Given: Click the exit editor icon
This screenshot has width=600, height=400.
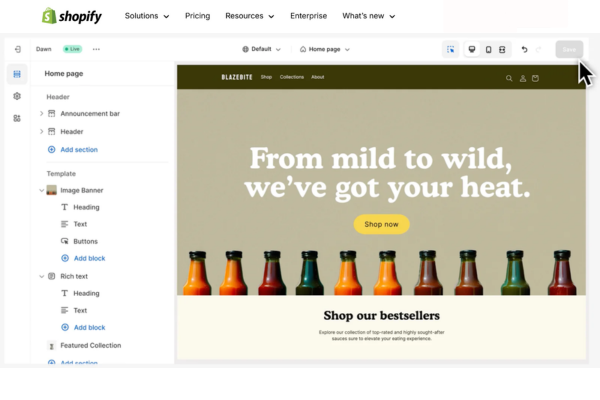Looking at the screenshot, I should click(x=18, y=49).
